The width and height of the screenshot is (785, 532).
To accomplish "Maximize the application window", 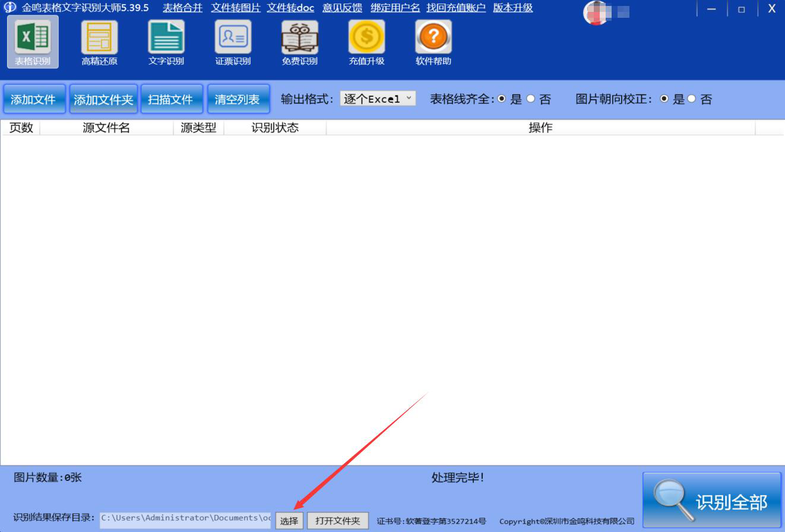I will click(x=742, y=9).
